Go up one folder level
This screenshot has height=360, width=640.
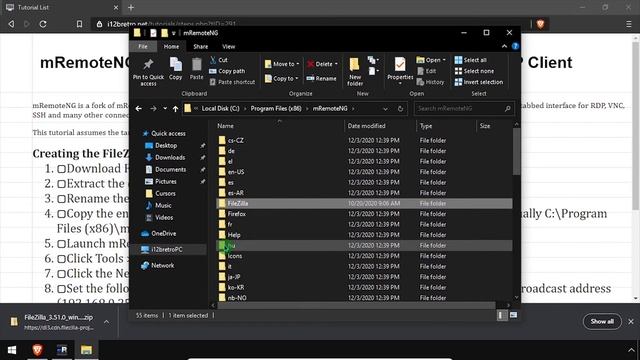(x=175, y=109)
